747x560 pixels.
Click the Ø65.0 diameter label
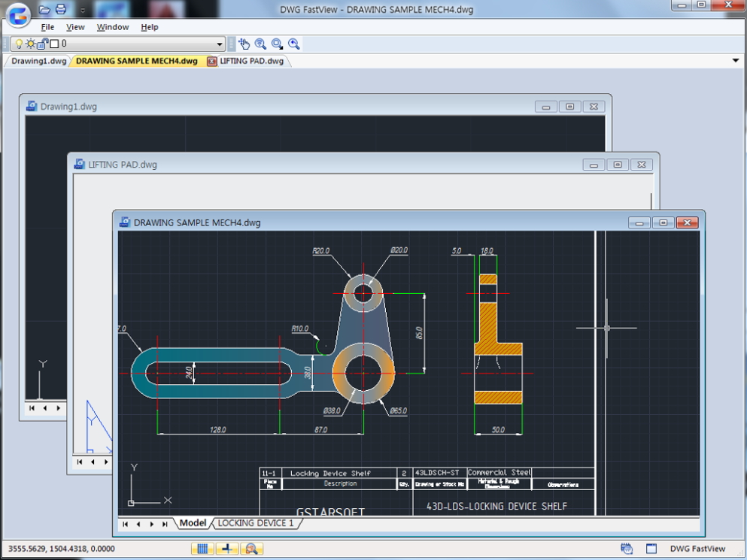pyautogui.click(x=398, y=410)
